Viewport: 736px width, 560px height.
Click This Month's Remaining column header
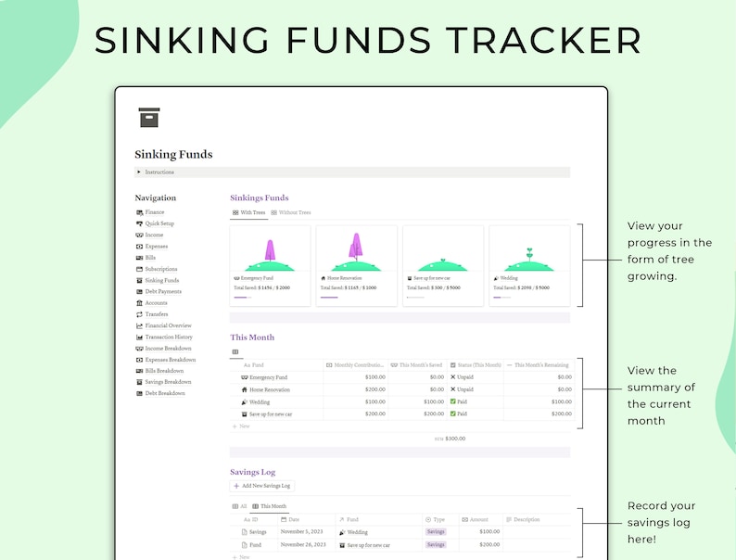[541, 364]
